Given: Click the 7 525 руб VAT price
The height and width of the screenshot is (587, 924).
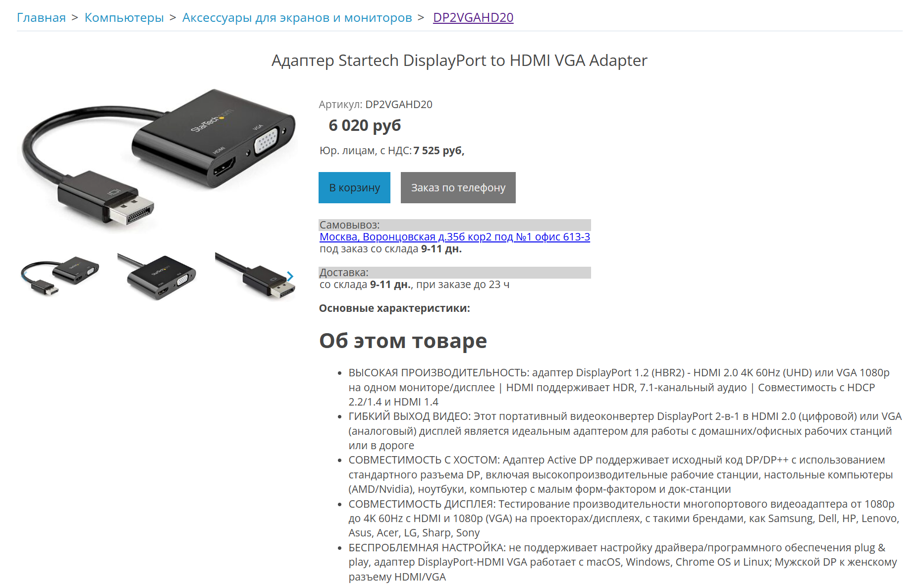Looking at the screenshot, I should coord(438,151).
